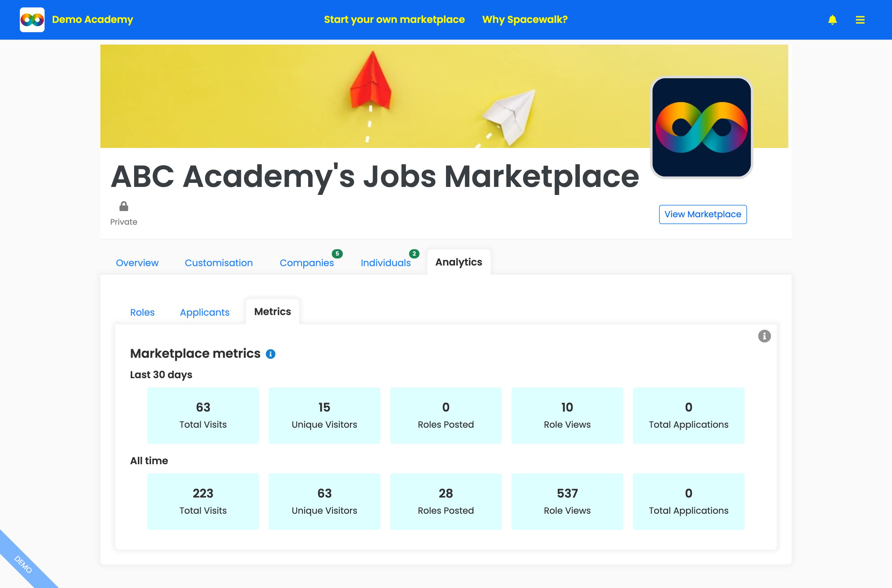Click the Last 30 days label
Viewport: 892px width, 588px height.
click(161, 375)
